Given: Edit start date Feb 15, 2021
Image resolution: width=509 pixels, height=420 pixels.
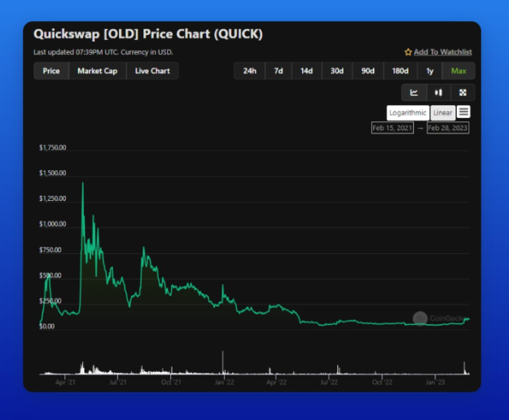Looking at the screenshot, I should click(x=393, y=128).
